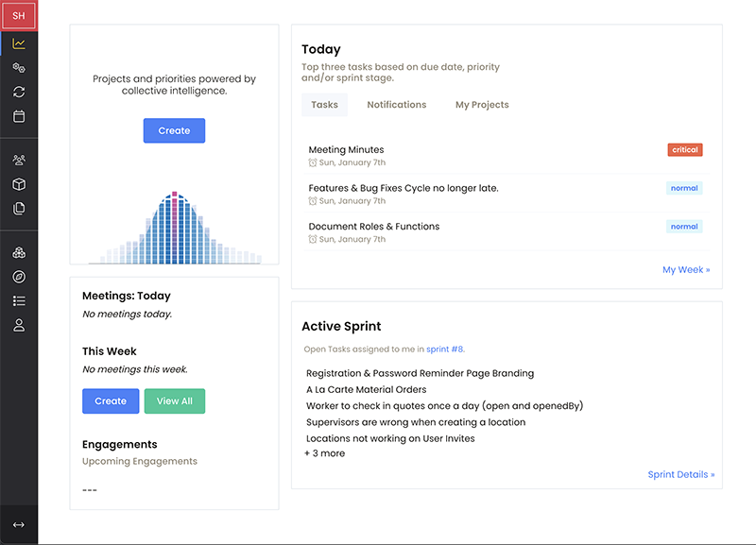Click the person profile icon in sidebar
The height and width of the screenshot is (545, 756).
(x=19, y=326)
